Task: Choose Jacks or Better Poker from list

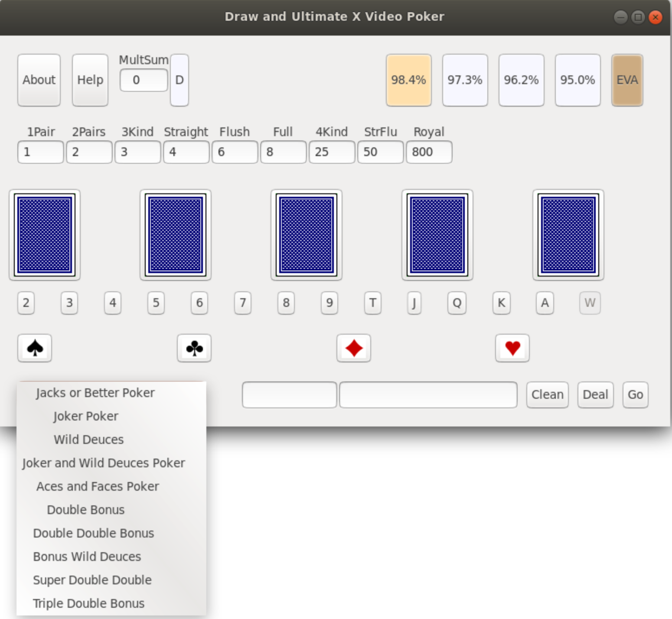Action: (95, 393)
